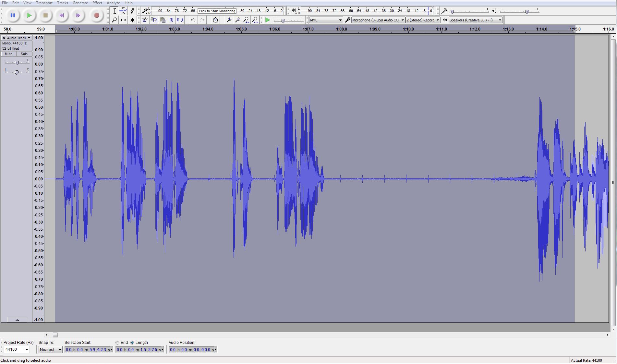The width and height of the screenshot is (617, 364).
Task: Open the Audio Track name dropdown menu
Action: coord(19,38)
